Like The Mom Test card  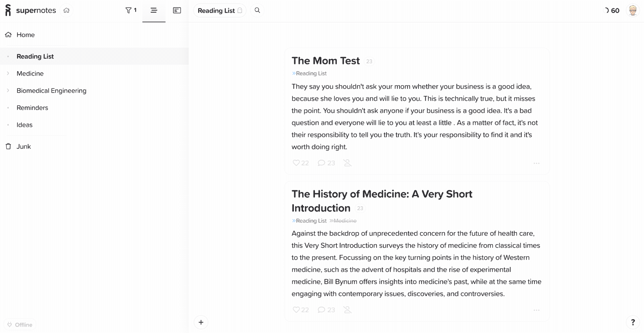point(300,163)
